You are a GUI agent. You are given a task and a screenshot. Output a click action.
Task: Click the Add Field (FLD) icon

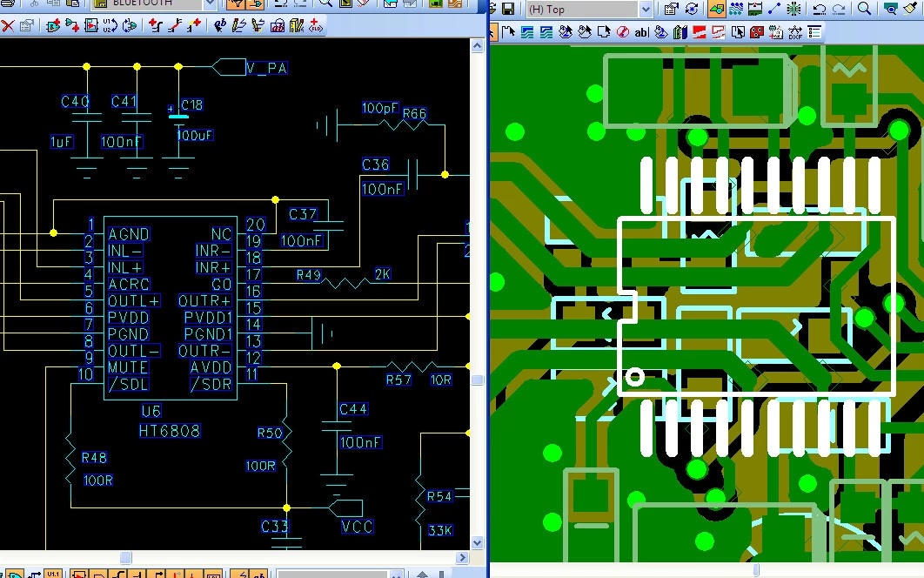pos(316,26)
